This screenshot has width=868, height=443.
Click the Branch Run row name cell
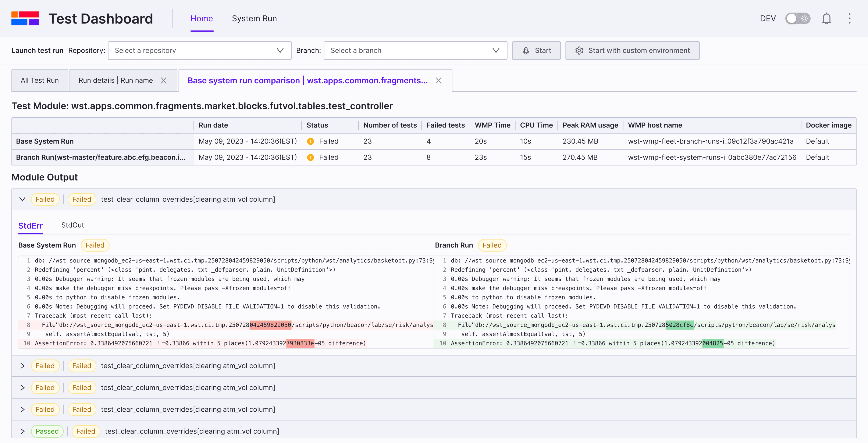(101, 157)
